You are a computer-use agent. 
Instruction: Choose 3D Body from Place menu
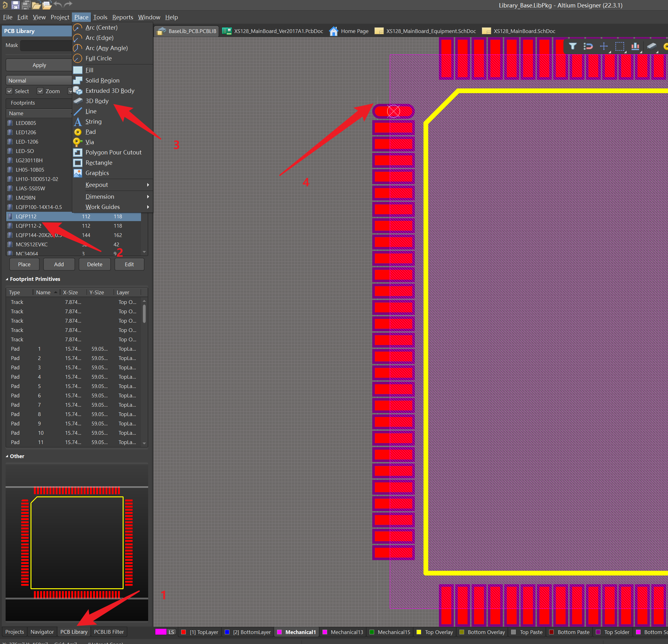tap(97, 101)
